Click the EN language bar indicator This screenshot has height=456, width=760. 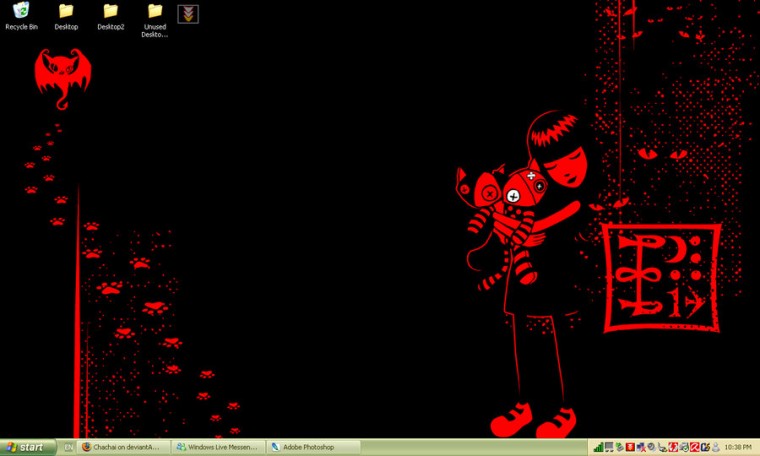point(68,447)
